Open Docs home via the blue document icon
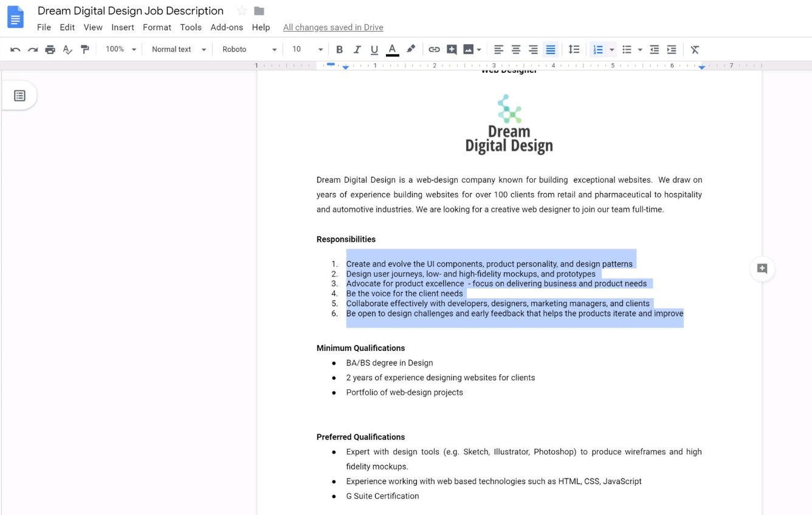The image size is (812, 515). coord(16,17)
